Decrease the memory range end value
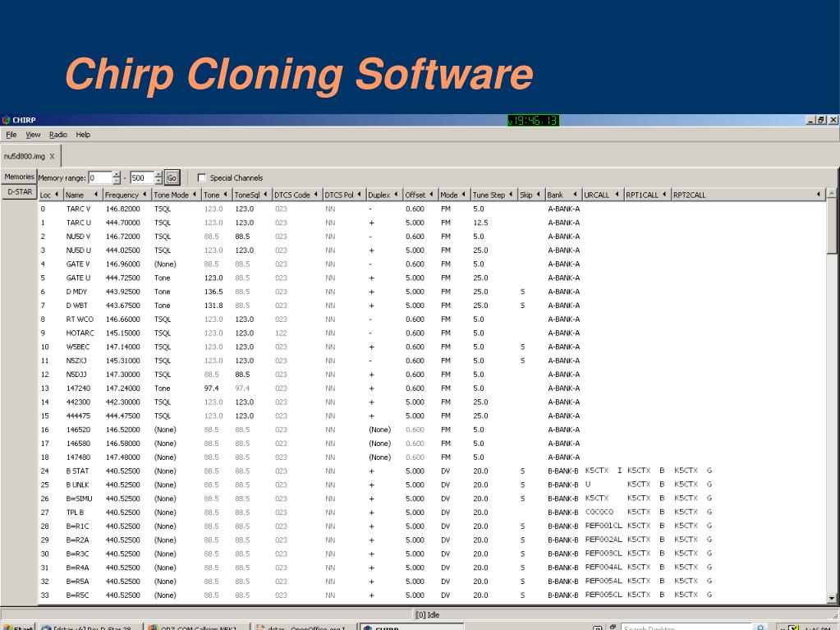Viewport: 840px width, 630px height. coord(158,181)
